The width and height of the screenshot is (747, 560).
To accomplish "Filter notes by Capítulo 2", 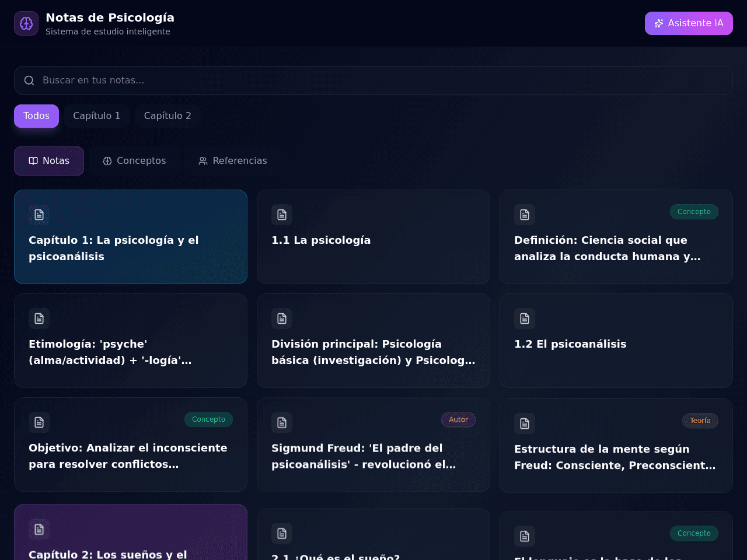I will [167, 116].
